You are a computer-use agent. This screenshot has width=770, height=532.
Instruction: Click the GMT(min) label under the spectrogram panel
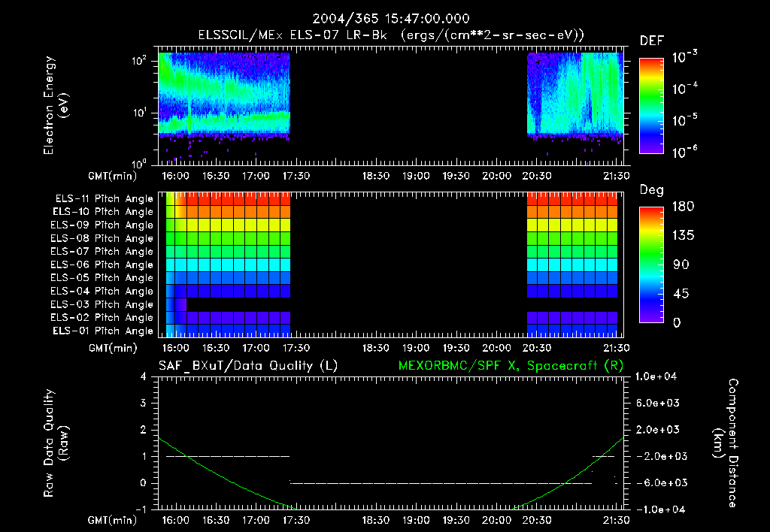coord(113,176)
